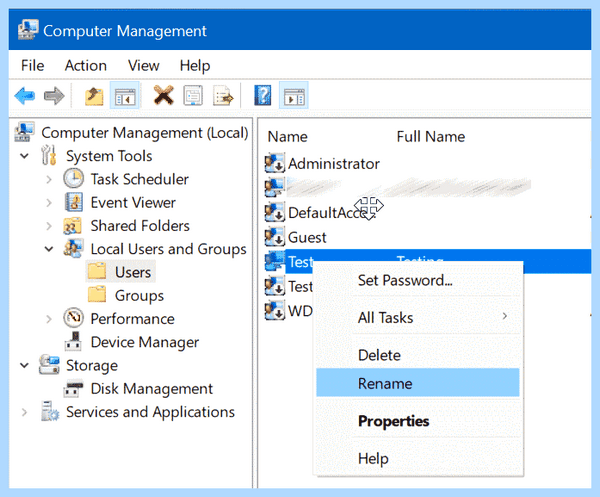Open the All Tasks submenu arrow
The height and width of the screenshot is (497, 600).
[505, 316]
